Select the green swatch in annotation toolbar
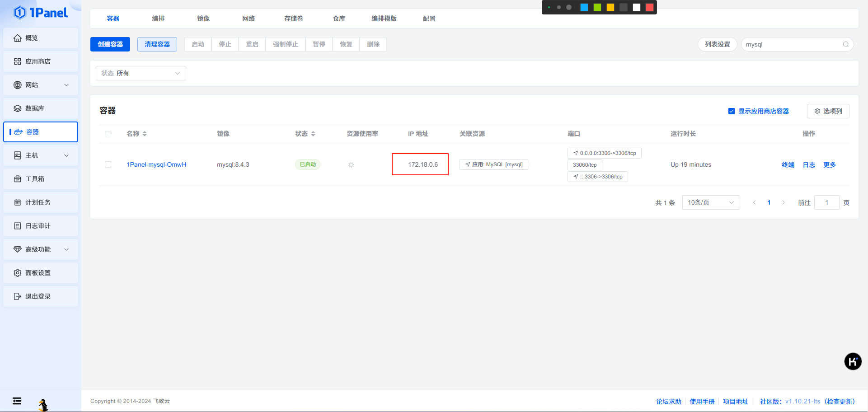Viewport: 868px width, 412px height. (597, 7)
